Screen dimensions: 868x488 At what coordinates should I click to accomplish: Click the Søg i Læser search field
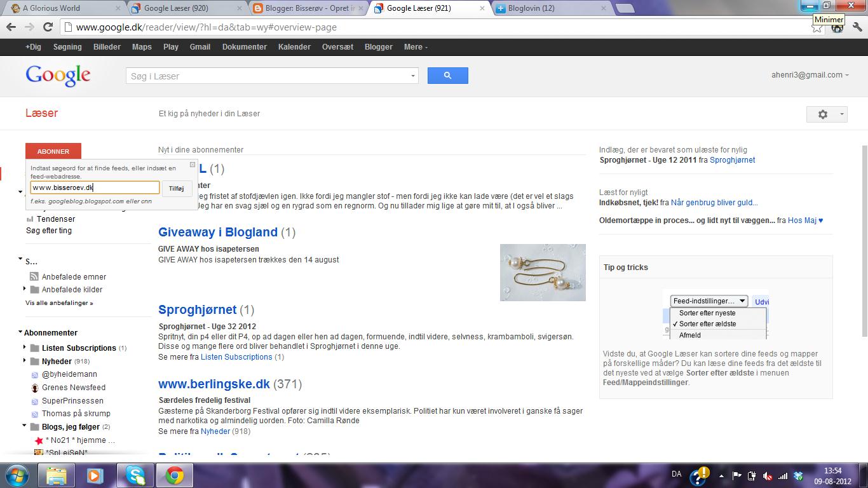click(x=268, y=76)
